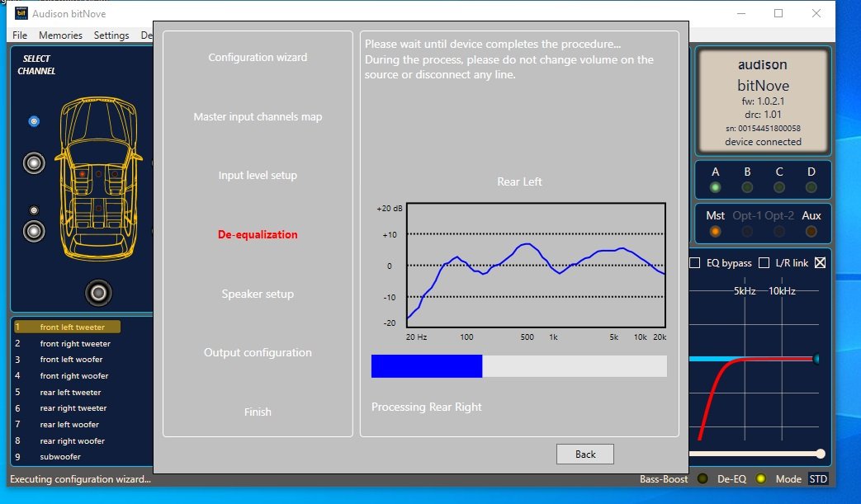Image resolution: width=861 pixels, height=504 pixels.
Task: Select the small rear left tweeter icon
Action: (x=34, y=210)
